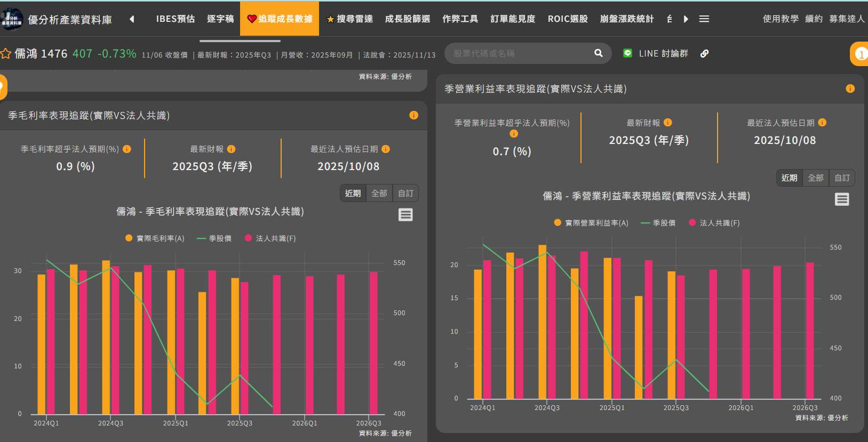The width and height of the screenshot is (868, 442).
Task: Open the hamburger menu in top navigation
Action: coord(704,19)
